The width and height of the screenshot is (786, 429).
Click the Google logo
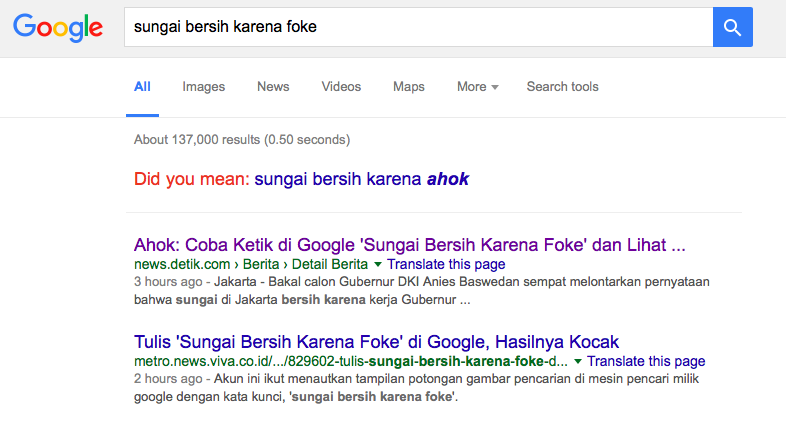pos(59,28)
